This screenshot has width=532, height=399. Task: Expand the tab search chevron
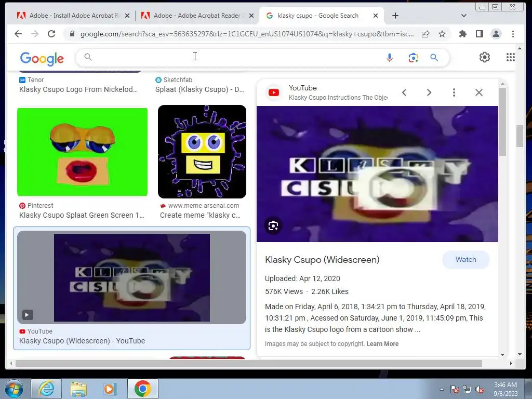point(464,16)
